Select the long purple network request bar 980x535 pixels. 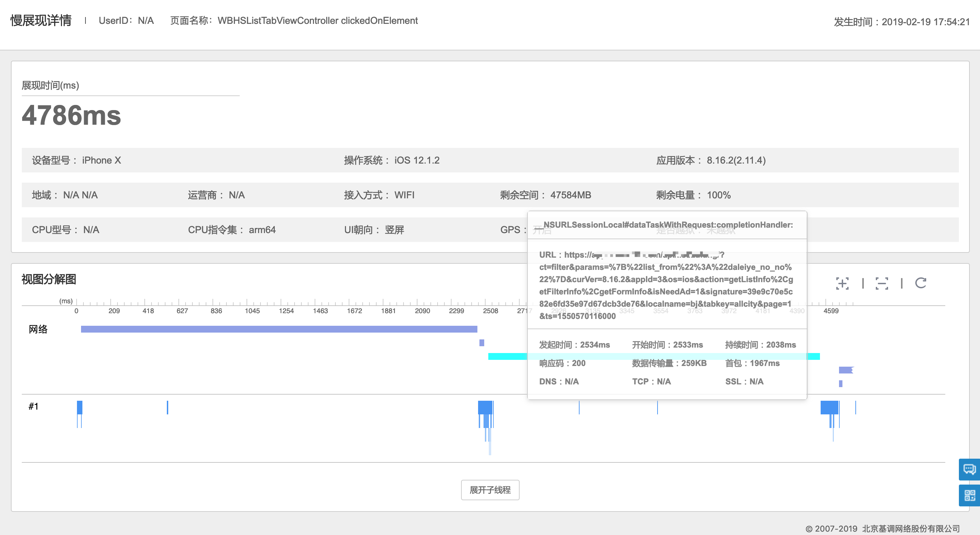(279, 329)
